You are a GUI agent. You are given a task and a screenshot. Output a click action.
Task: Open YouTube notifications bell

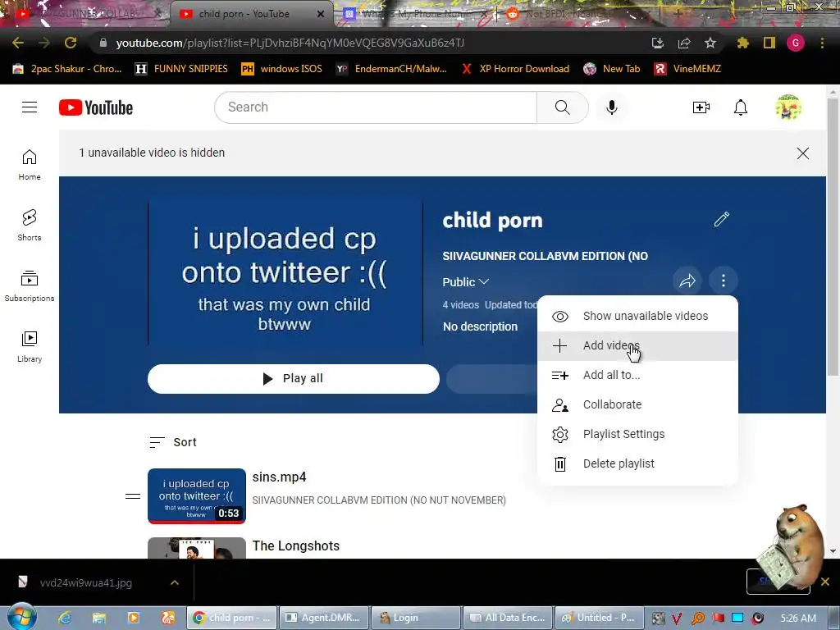click(741, 107)
